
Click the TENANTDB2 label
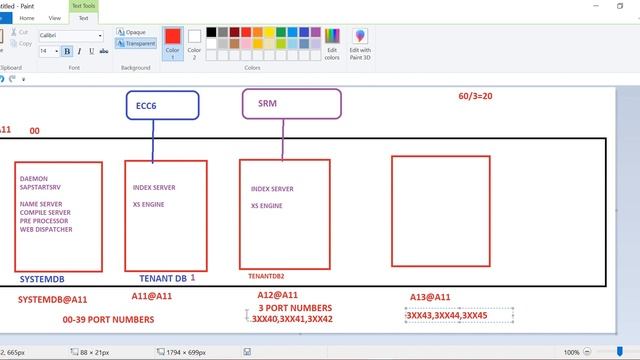point(266,276)
